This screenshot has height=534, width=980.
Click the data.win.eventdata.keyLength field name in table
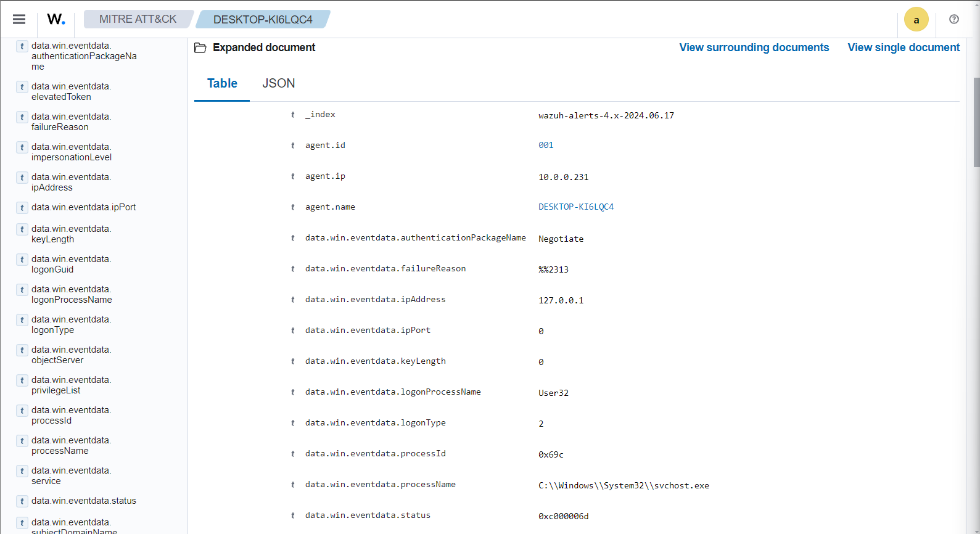tap(375, 361)
